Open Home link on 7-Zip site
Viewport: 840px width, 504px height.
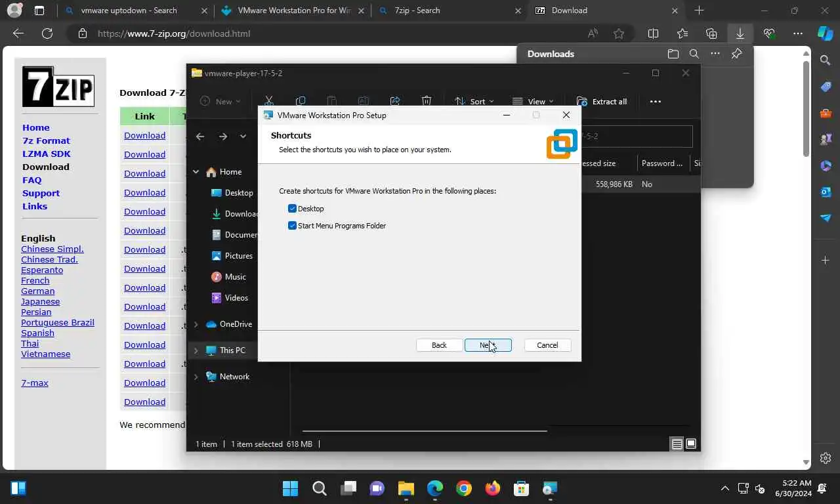pyautogui.click(x=36, y=127)
